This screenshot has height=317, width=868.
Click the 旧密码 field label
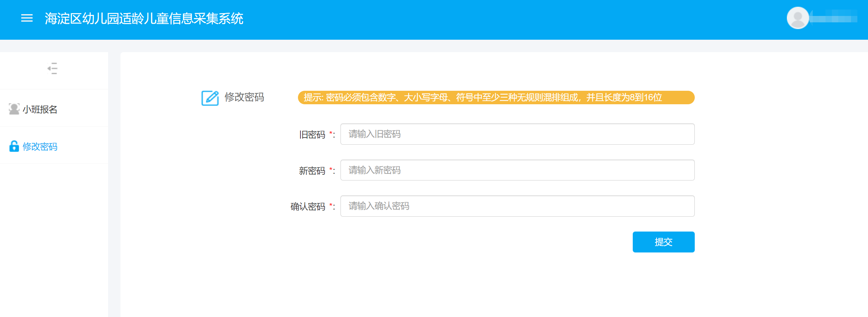tap(312, 135)
